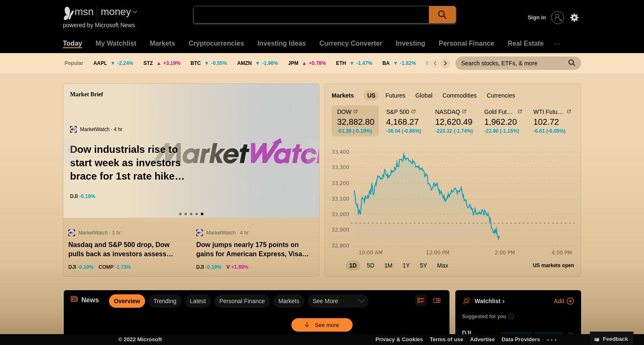Select 1Y chart range
Viewport: 644px width, 345px height.
tap(406, 265)
